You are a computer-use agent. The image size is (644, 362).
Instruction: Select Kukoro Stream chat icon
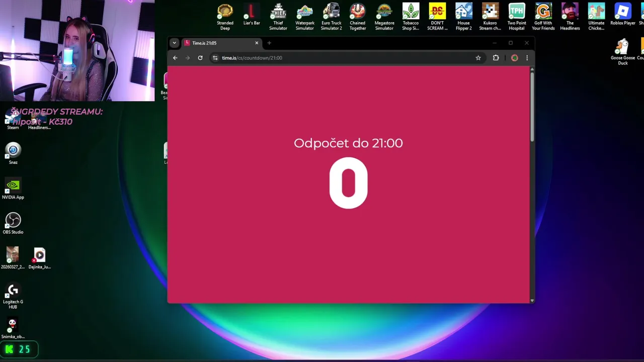[490, 17]
